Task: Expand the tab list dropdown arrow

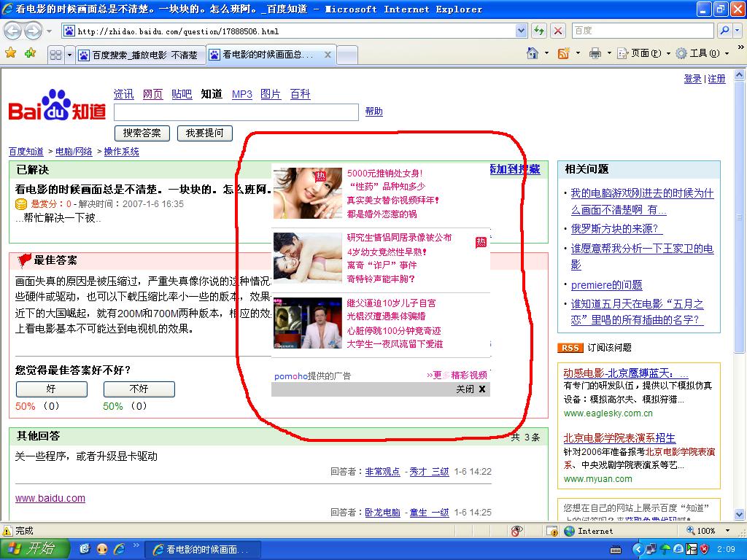Action: (69, 55)
